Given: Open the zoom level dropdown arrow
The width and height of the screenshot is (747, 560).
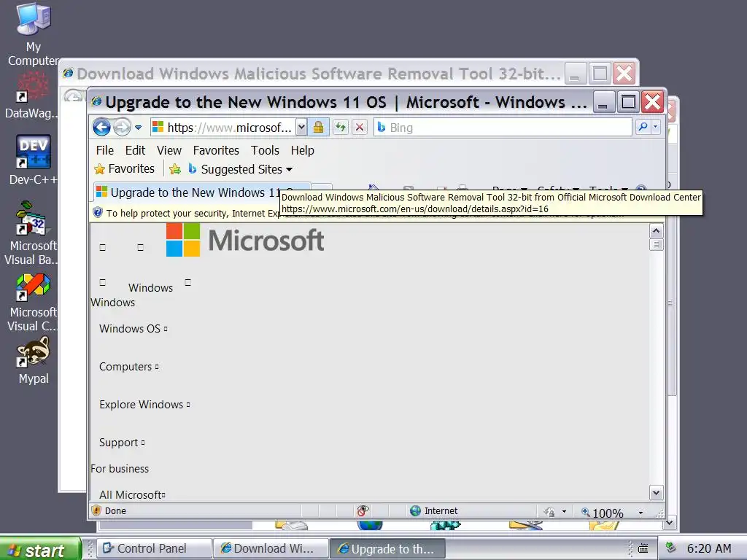Looking at the screenshot, I should pyautogui.click(x=640, y=513).
